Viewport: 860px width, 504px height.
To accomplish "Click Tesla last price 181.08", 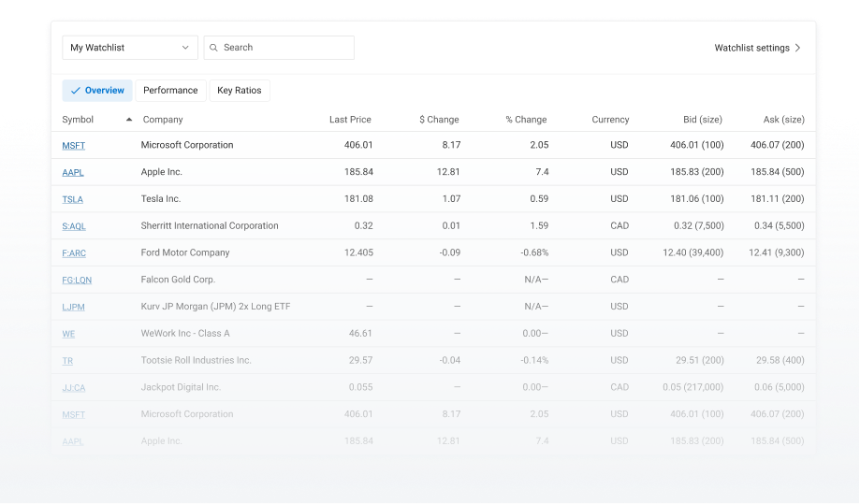I will tap(358, 199).
